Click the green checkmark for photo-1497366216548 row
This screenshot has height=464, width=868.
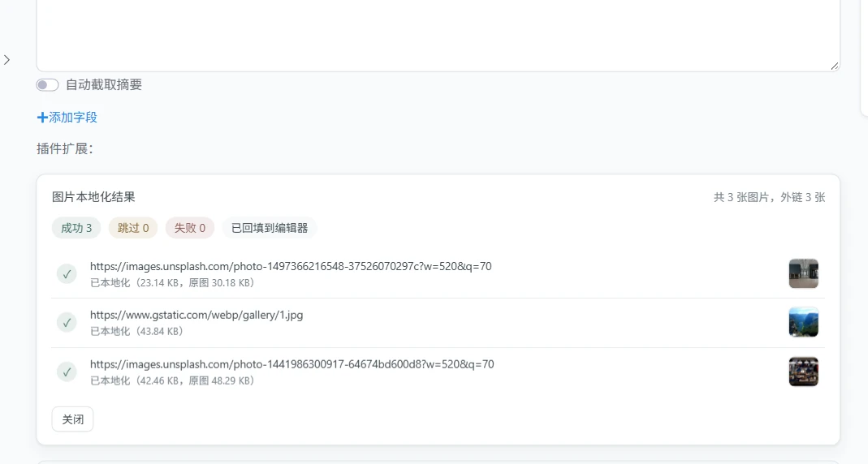67,273
